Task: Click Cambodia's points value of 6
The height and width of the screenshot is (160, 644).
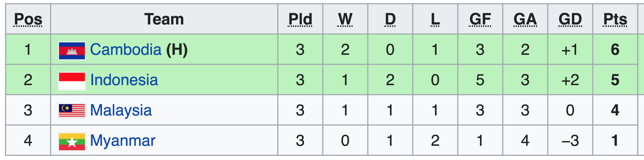Action: (615, 49)
